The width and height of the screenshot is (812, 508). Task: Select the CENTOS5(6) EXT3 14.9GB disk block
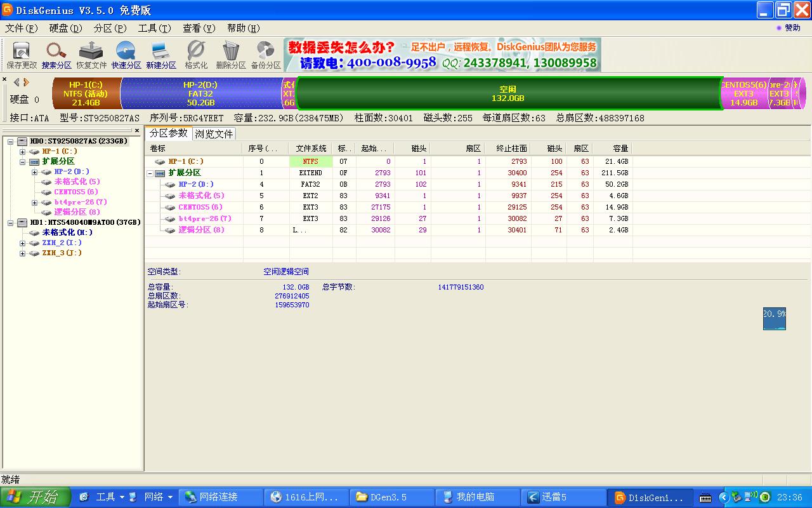pos(743,93)
